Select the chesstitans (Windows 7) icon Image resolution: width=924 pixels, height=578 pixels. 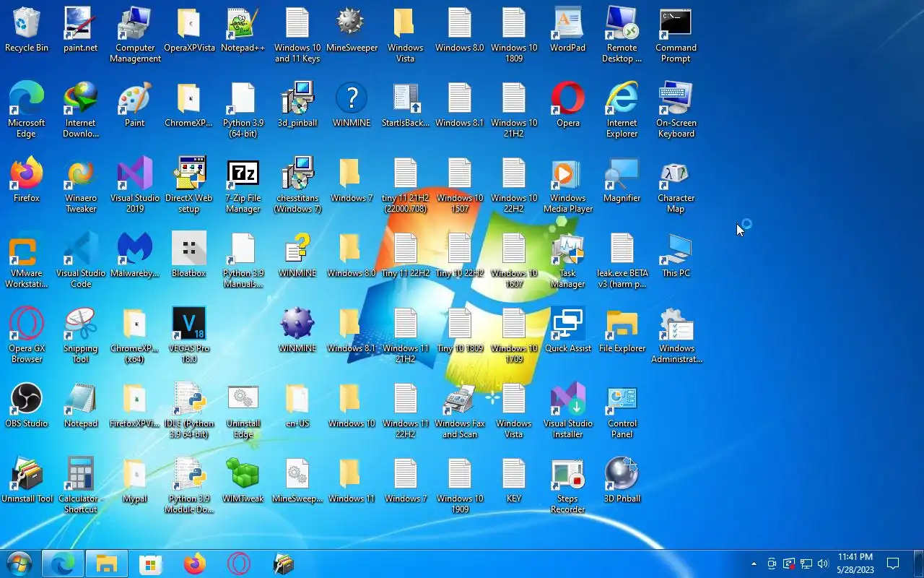tap(297, 186)
